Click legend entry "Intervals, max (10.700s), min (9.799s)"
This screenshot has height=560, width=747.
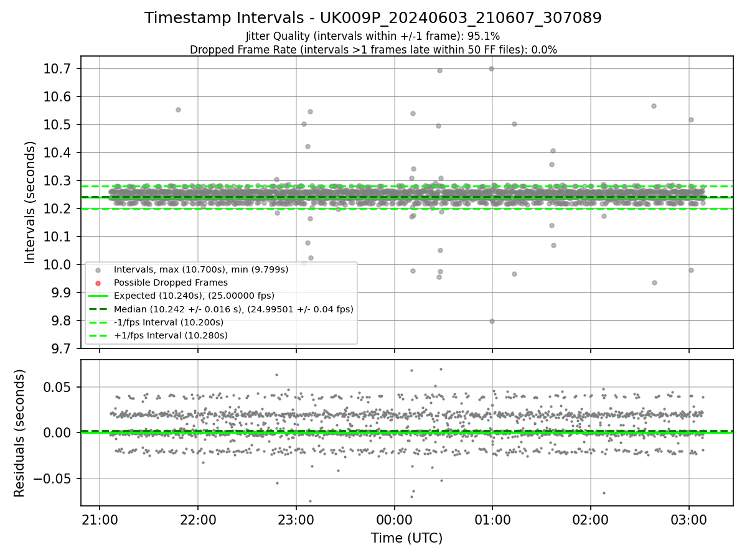click(201, 269)
